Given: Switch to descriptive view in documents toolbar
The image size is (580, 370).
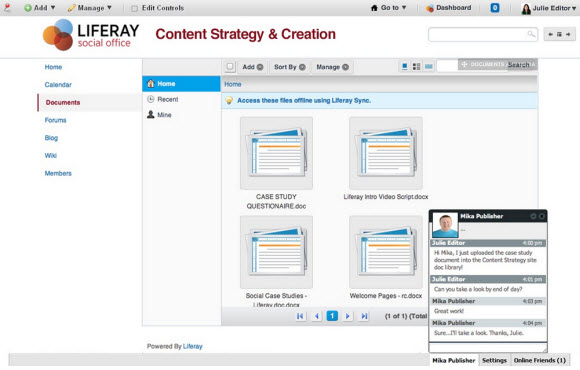Looking at the screenshot, I should click(x=417, y=67).
